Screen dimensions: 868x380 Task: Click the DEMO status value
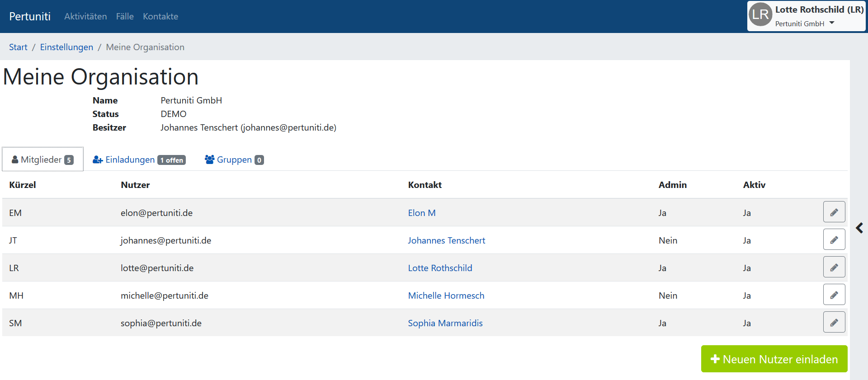click(174, 114)
